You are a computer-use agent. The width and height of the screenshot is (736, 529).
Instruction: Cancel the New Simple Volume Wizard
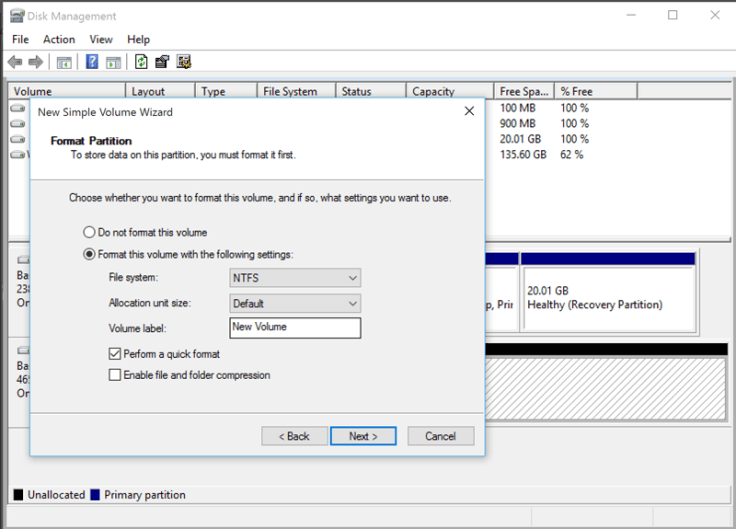pos(440,436)
